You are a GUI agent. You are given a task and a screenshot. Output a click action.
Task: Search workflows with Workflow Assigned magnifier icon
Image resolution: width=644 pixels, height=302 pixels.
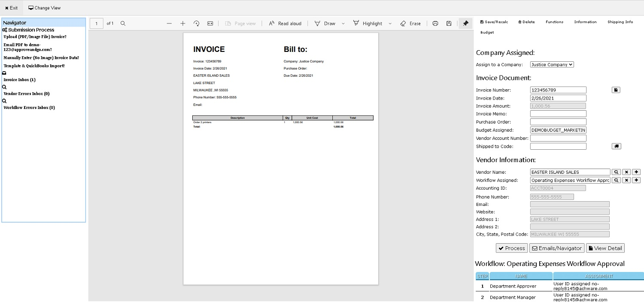pos(616,180)
